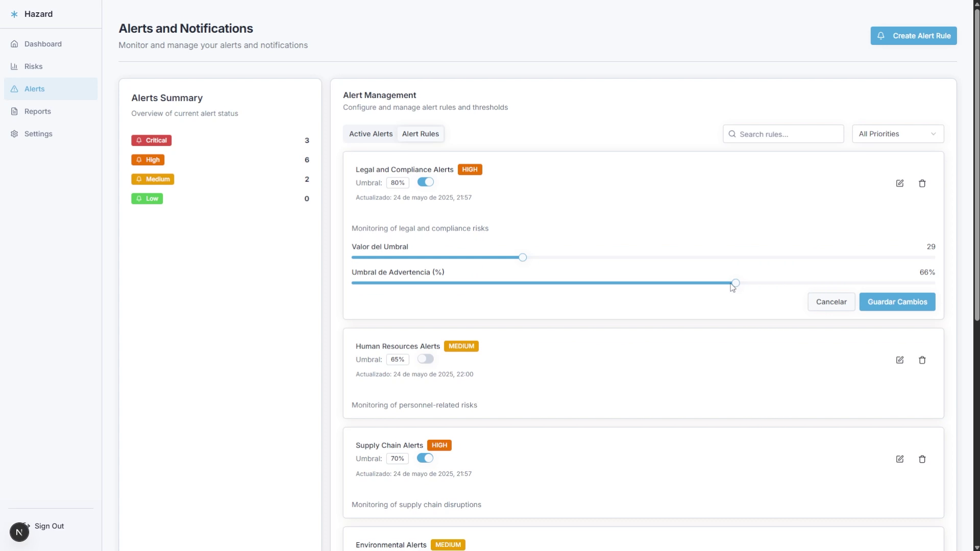This screenshot has width=980, height=551.
Task: Open Settings from the sidebar
Action: [38, 134]
